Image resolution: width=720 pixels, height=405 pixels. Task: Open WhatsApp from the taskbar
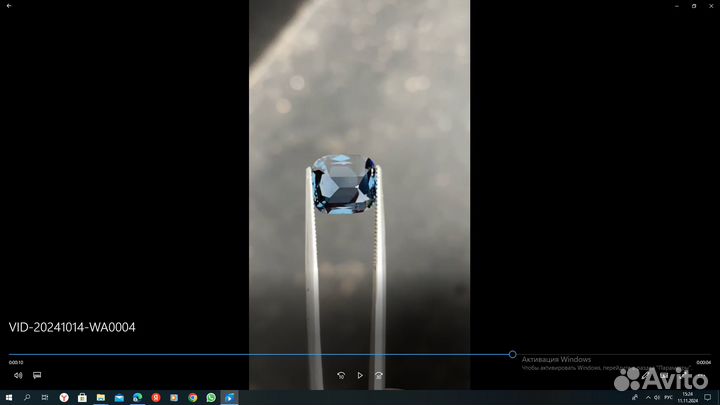pos(211,398)
